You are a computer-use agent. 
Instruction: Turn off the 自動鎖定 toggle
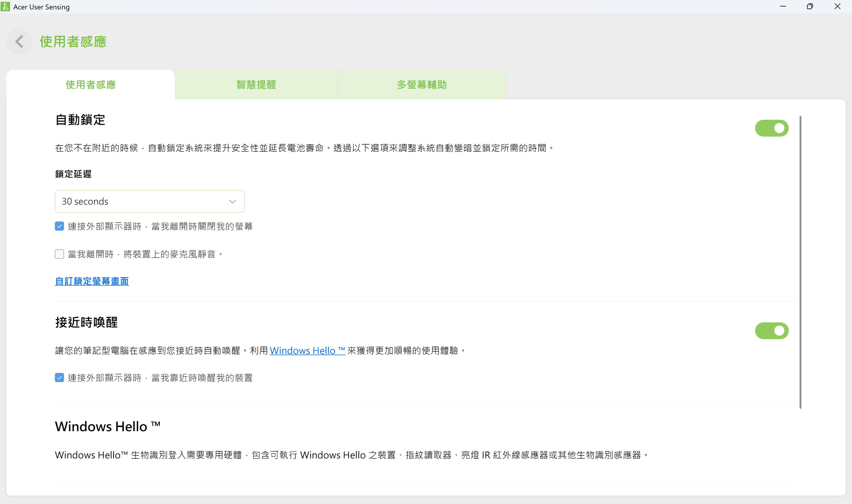click(771, 128)
